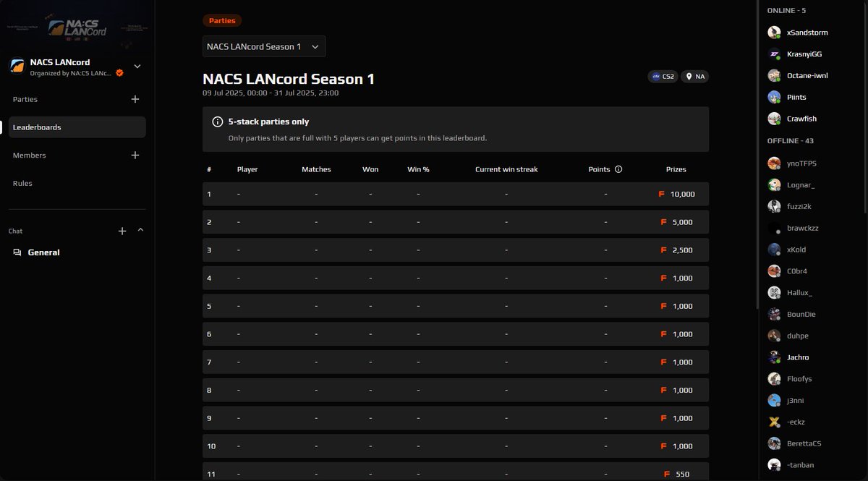Click the FACEIT points icon beside 10,000
Image resolution: width=868 pixels, height=481 pixels.
click(662, 194)
